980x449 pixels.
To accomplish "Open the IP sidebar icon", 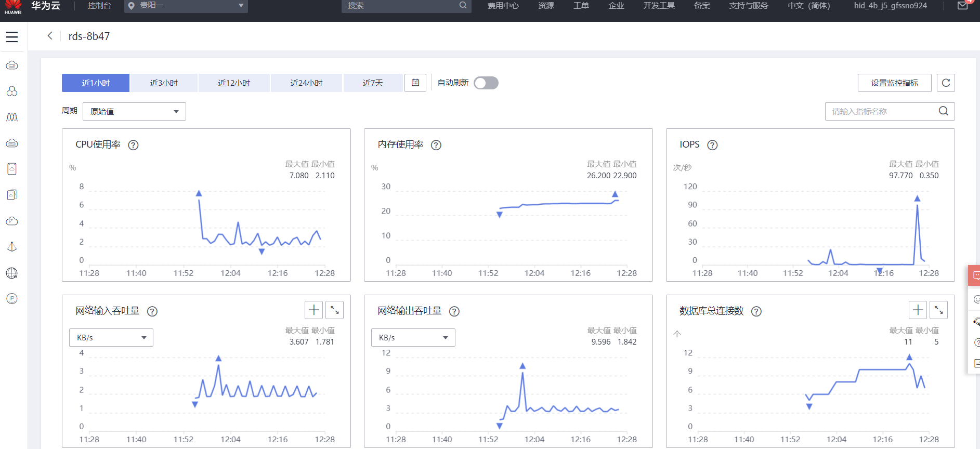I will (x=12, y=299).
